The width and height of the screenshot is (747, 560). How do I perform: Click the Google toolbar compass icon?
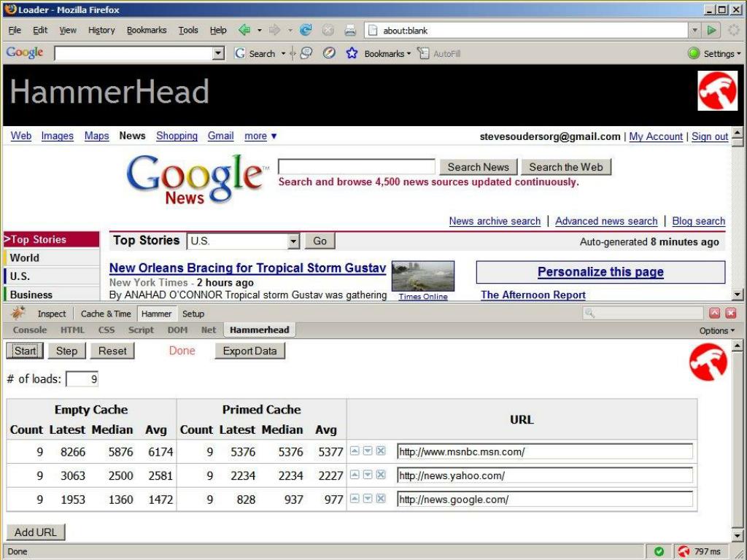tap(329, 53)
